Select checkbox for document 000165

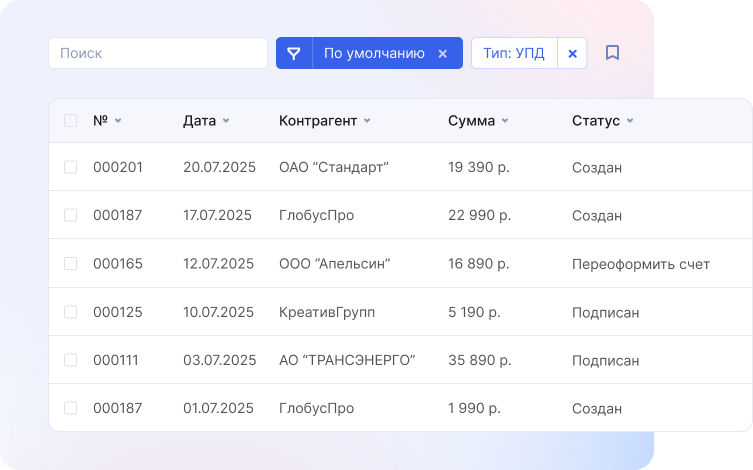70,264
